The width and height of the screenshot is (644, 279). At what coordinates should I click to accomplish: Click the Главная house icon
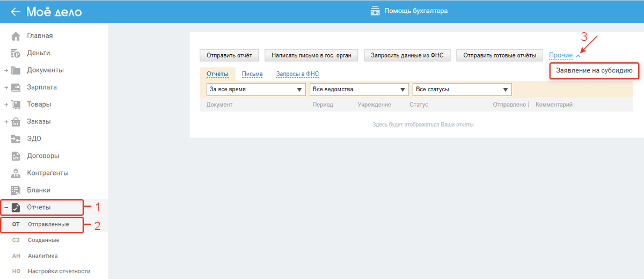[16, 36]
